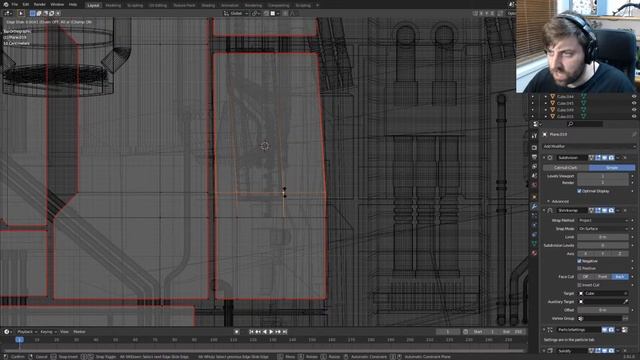This screenshot has width=640, height=360.
Task: Select Catmull-Clark subdivision type
Action: pos(566,168)
